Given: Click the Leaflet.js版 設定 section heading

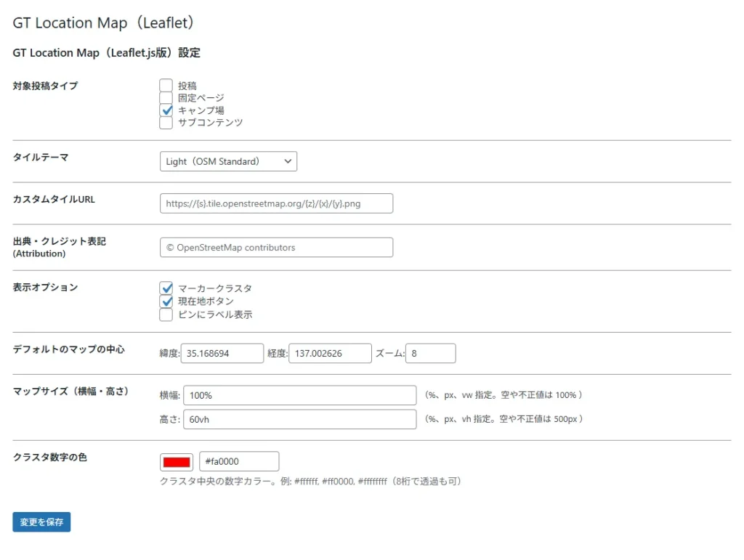Looking at the screenshot, I should 106,52.
